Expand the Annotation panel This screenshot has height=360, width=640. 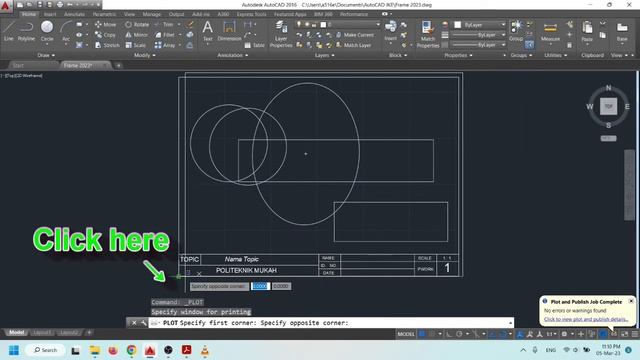(x=233, y=55)
